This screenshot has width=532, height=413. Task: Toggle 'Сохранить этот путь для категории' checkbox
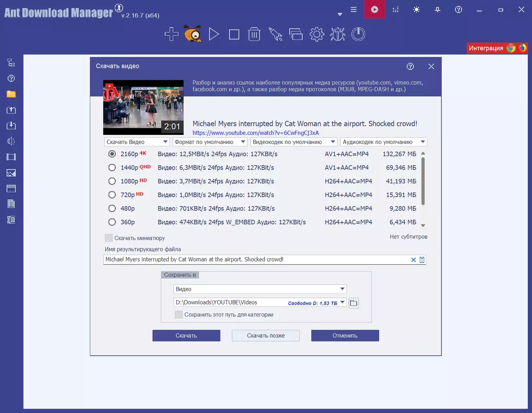pos(179,315)
